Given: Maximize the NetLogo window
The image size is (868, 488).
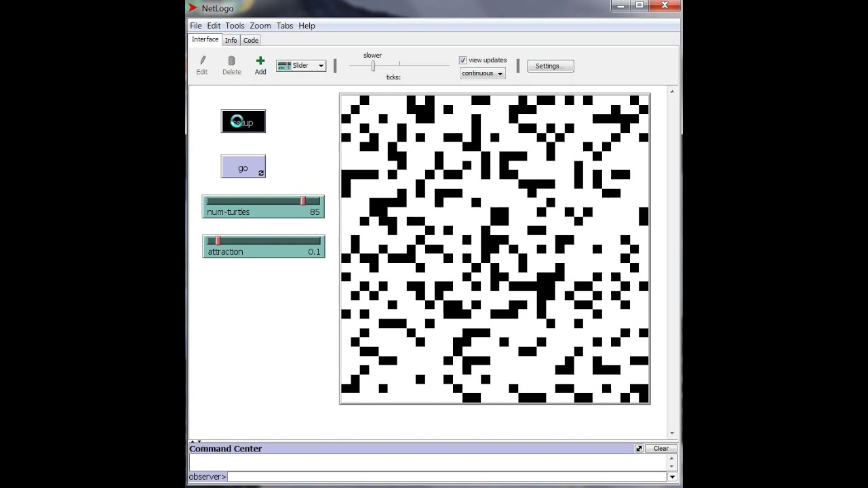Looking at the screenshot, I should (639, 5).
